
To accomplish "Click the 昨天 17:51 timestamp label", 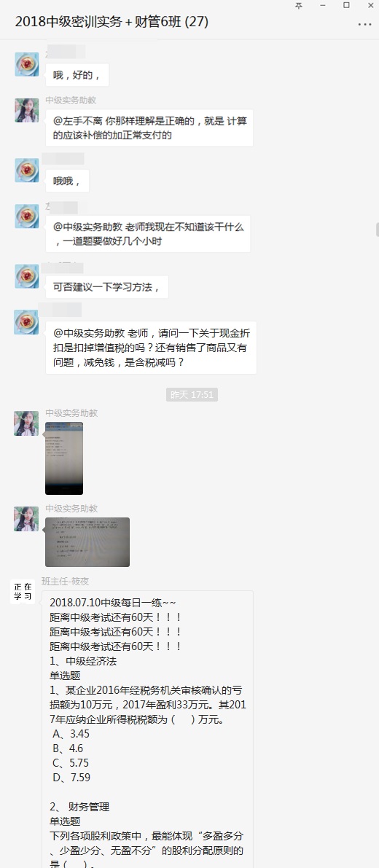I will [192, 395].
